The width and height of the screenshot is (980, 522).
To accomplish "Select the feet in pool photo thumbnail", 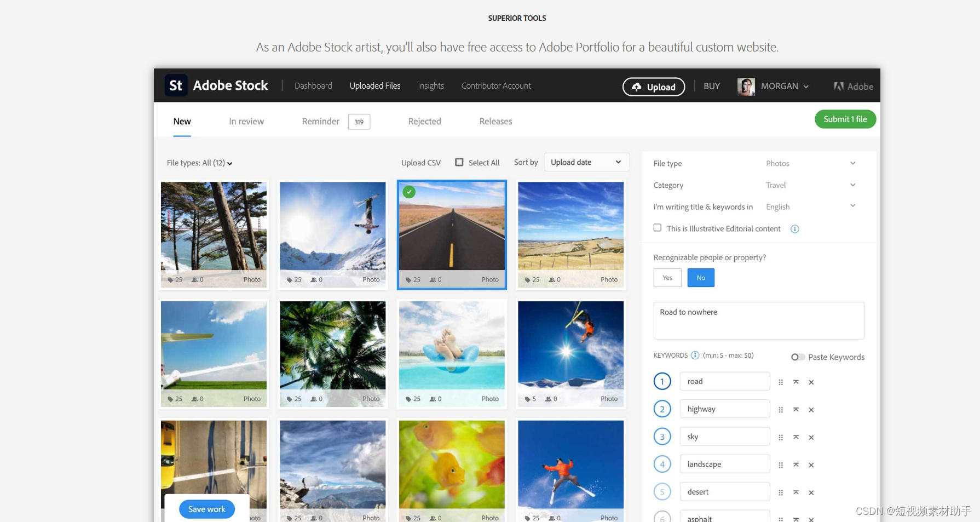I will pos(452,354).
